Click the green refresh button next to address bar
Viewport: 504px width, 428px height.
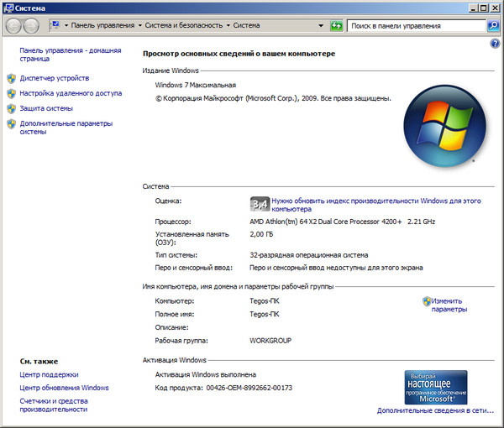[x=337, y=25]
